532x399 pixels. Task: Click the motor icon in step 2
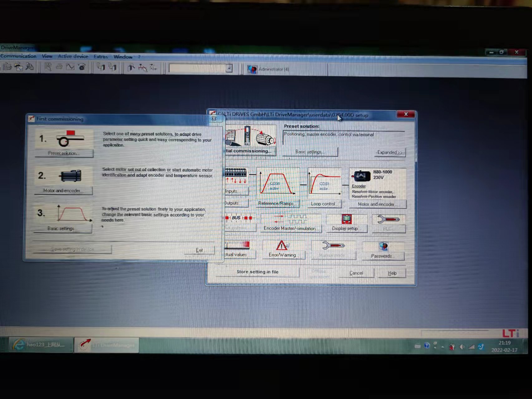pyautogui.click(x=70, y=176)
